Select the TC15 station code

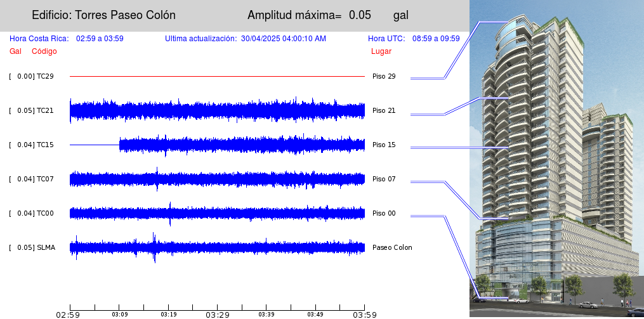pyautogui.click(x=45, y=145)
